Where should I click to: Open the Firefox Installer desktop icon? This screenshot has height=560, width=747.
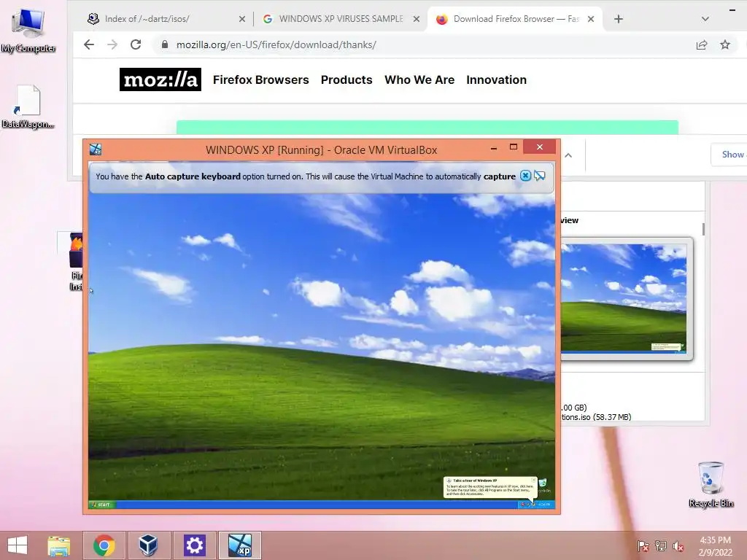76,261
